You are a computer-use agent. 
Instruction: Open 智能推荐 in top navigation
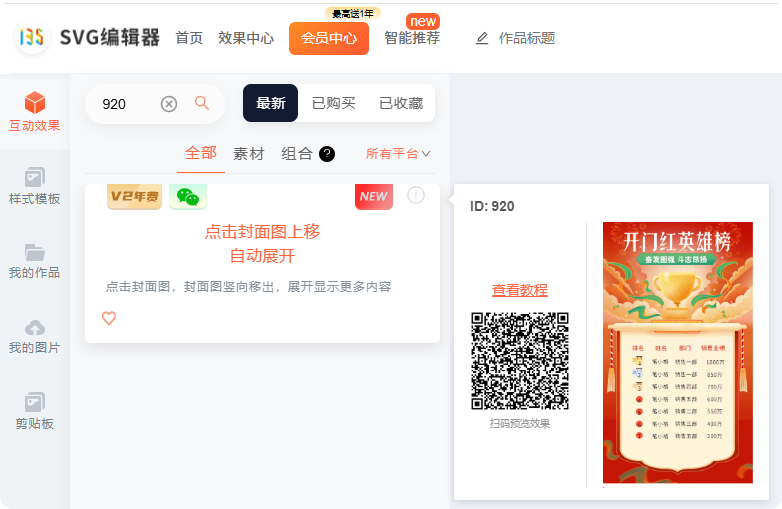coord(412,38)
